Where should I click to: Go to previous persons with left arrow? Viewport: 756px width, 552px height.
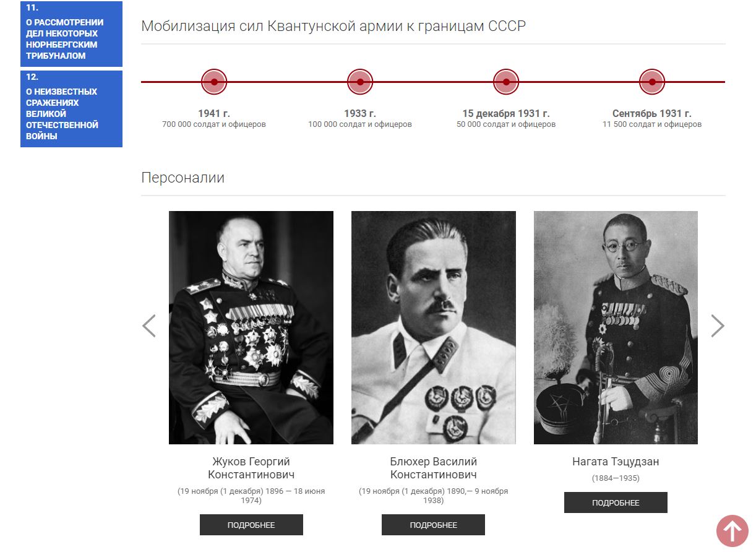point(148,326)
